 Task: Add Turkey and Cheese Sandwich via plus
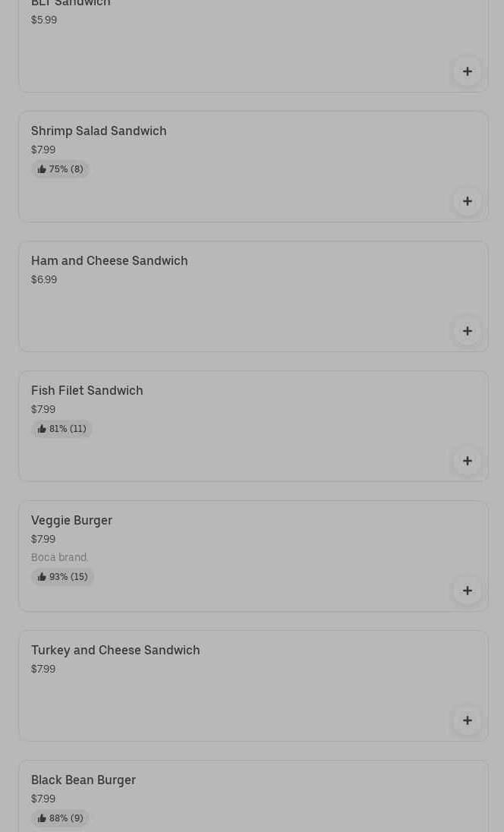click(x=467, y=720)
